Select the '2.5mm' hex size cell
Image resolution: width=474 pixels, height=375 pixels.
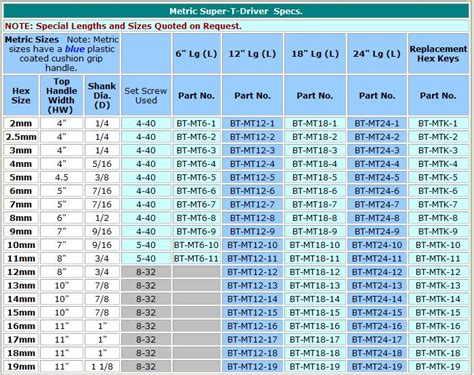point(21,137)
